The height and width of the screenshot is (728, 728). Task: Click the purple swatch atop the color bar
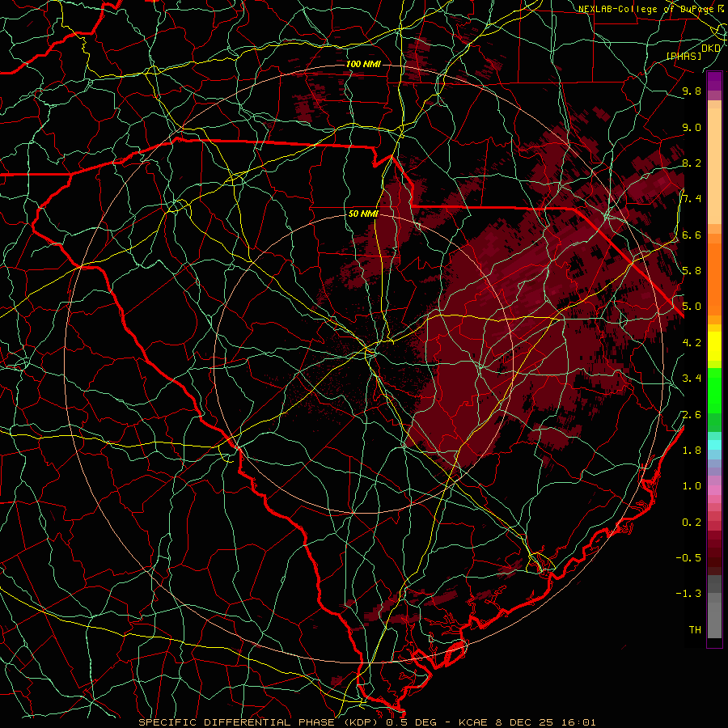coord(714,81)
